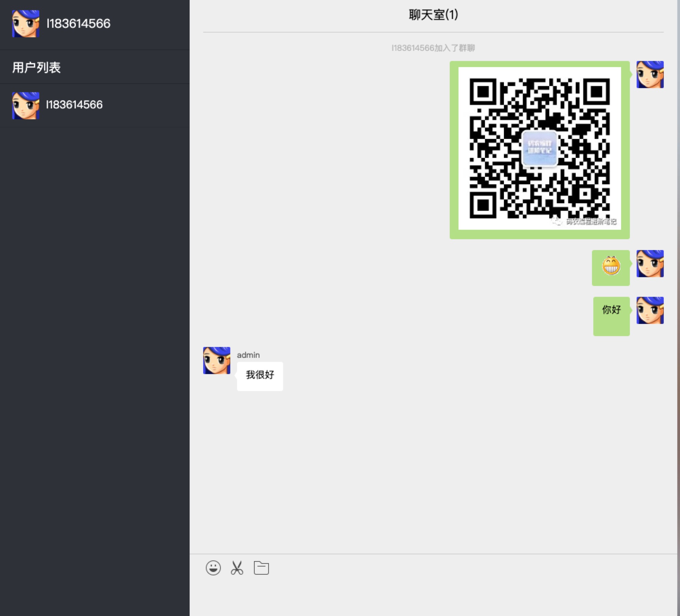Click the l183614566加入了群聊 system notice
Viewport: 680px width, 616px height.
pos(433,48)
